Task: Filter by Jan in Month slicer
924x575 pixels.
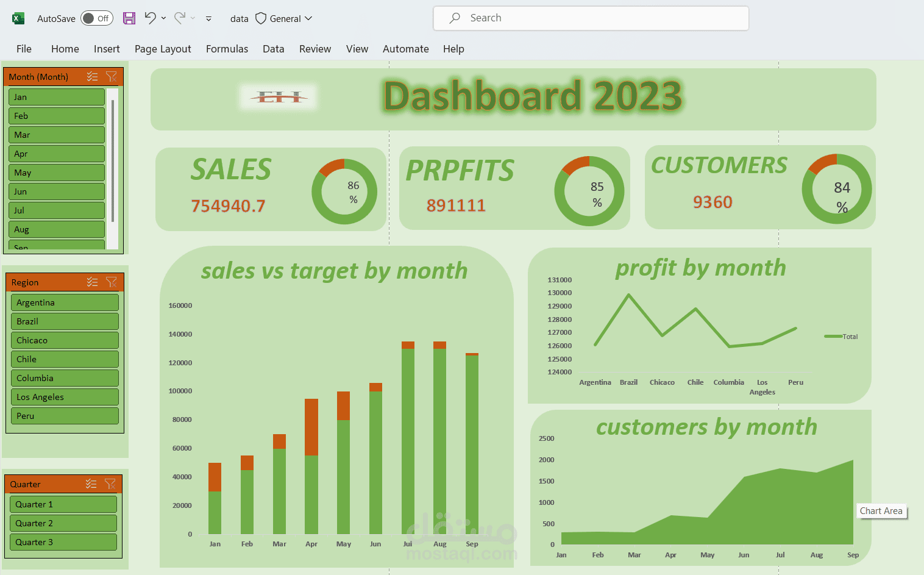Action: pyautogui.click(x=57, y=97)
